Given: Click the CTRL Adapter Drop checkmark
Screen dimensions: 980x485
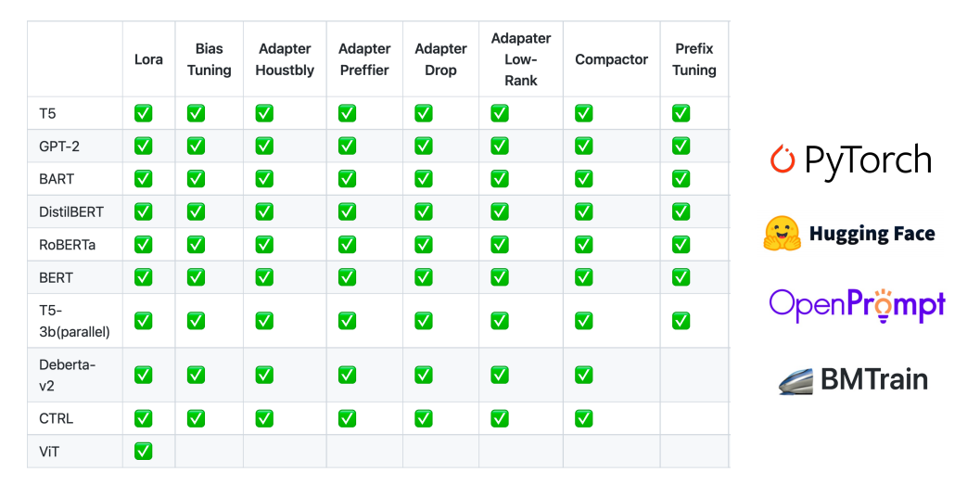Looking at the screenshot, I should click(423, 418).
